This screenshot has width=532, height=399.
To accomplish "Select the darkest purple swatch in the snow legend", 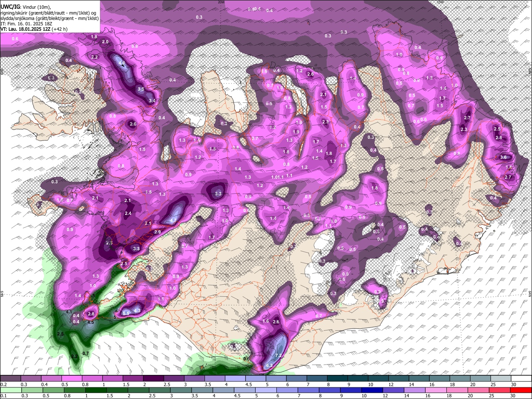I will (153, 379).
